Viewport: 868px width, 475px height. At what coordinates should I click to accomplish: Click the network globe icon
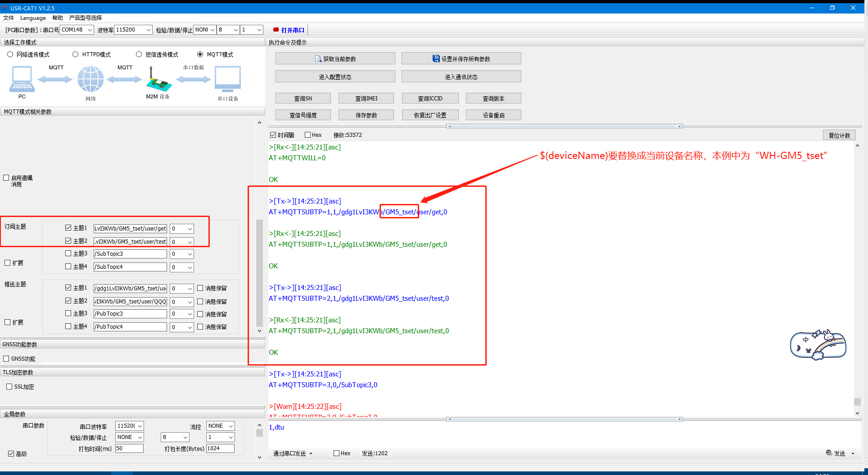tap(90, 79)
